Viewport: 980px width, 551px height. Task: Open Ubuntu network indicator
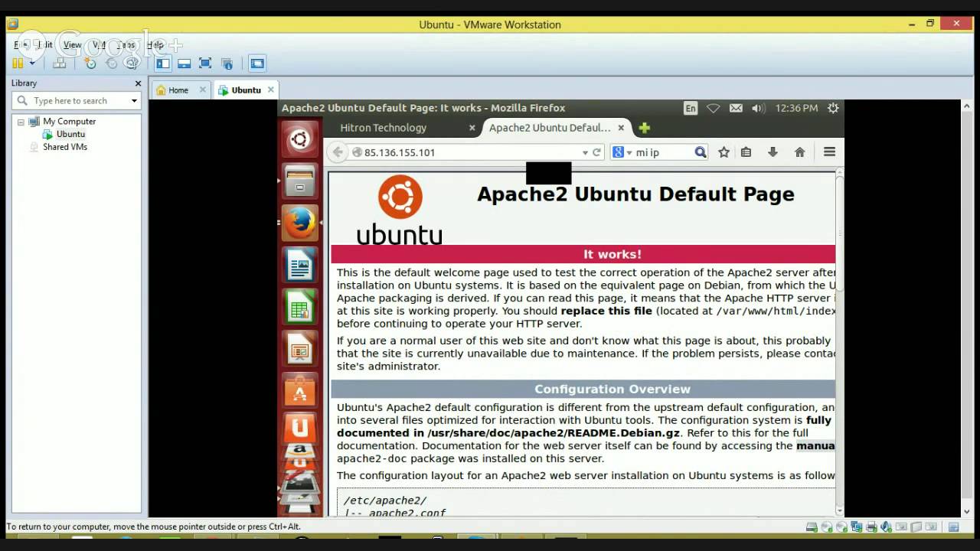[x=713, y=108]
